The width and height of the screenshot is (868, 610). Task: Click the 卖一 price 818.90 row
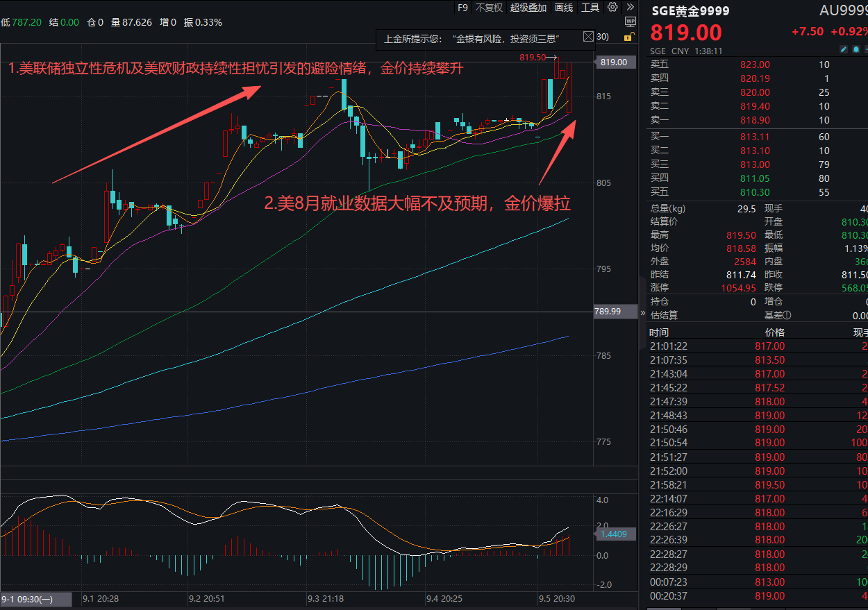(x=755, y=120)
